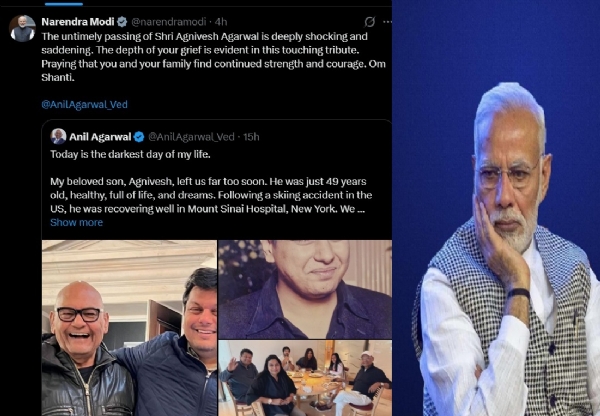
Task: Click Anil Agarwal's small profile avatar
Action: coord(59,136)
